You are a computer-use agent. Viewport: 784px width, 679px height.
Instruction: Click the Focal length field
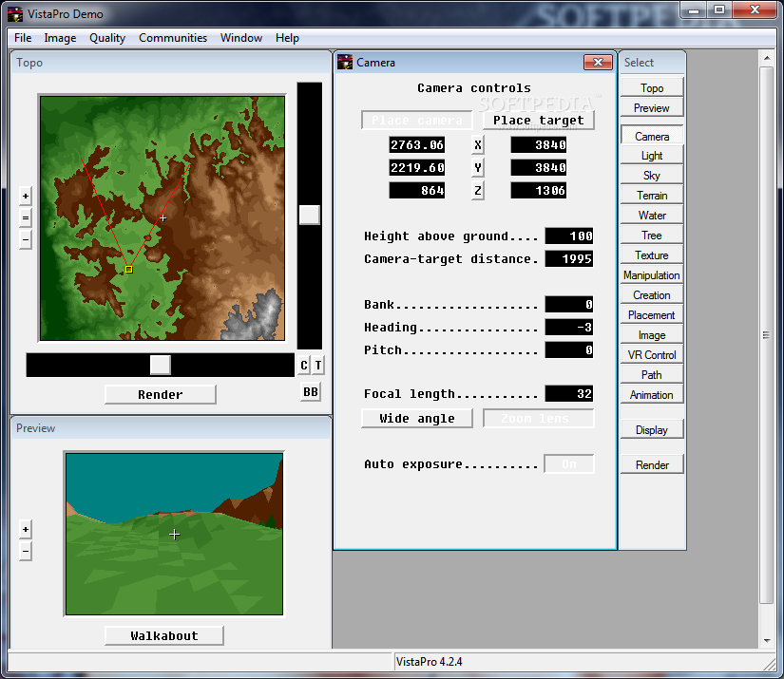(x=569, y=394)
